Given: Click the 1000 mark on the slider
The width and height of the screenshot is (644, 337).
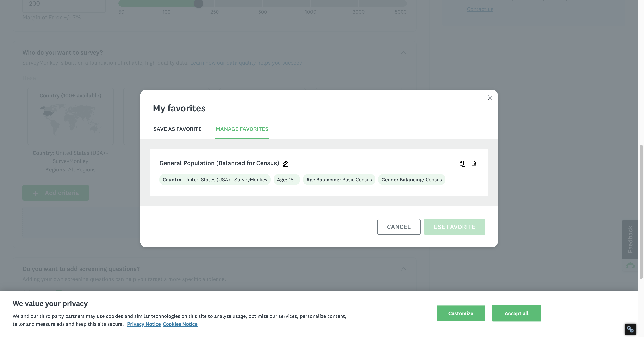Looking at the screenshot, I should pyautogui.click(x=310, y=12).
